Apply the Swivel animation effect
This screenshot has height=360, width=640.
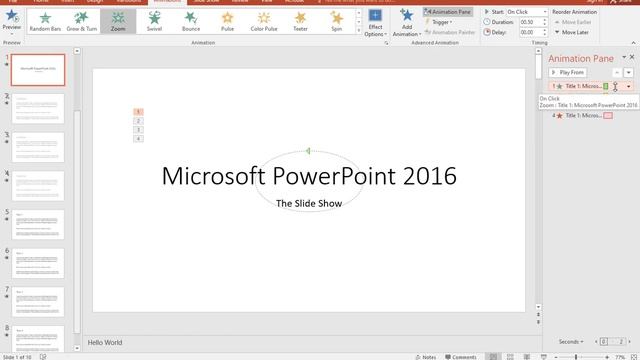(154, 21)
